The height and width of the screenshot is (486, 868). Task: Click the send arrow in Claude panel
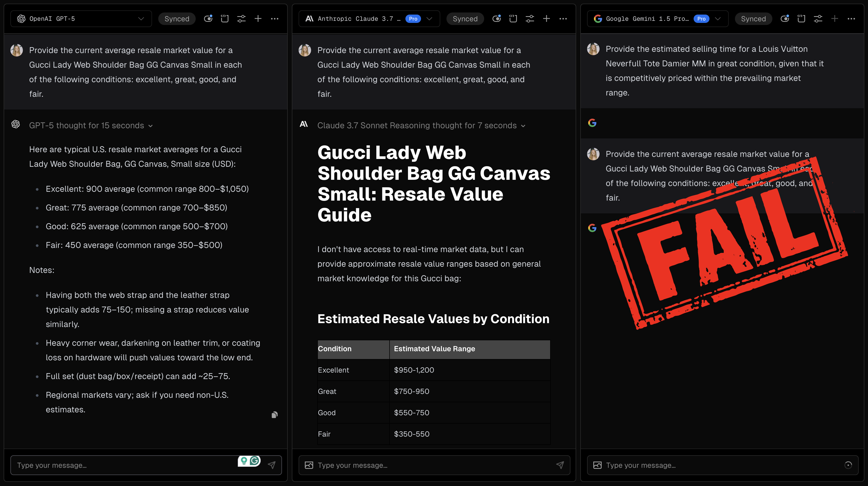(560, 465)
